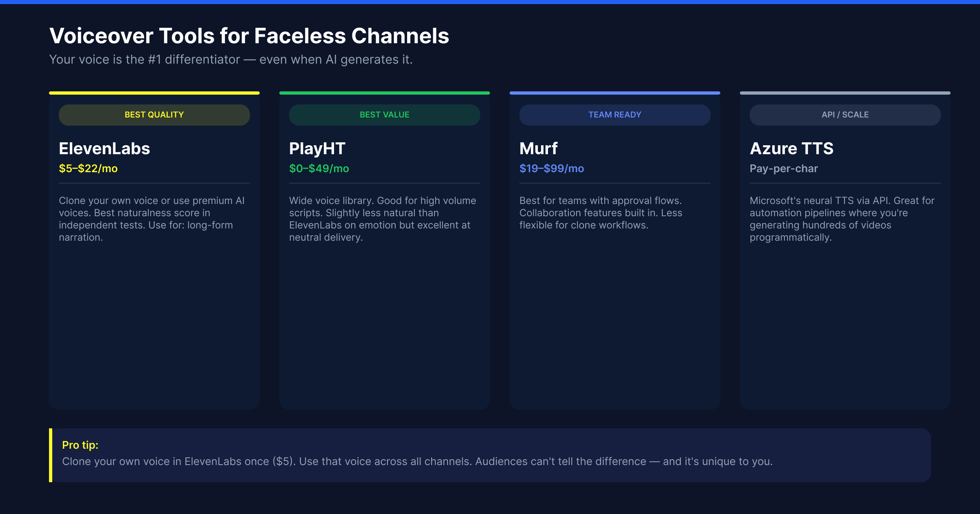
Task: Click the "Voiceover Tools for Faceless Channels" heading
Action: point(249,36)
